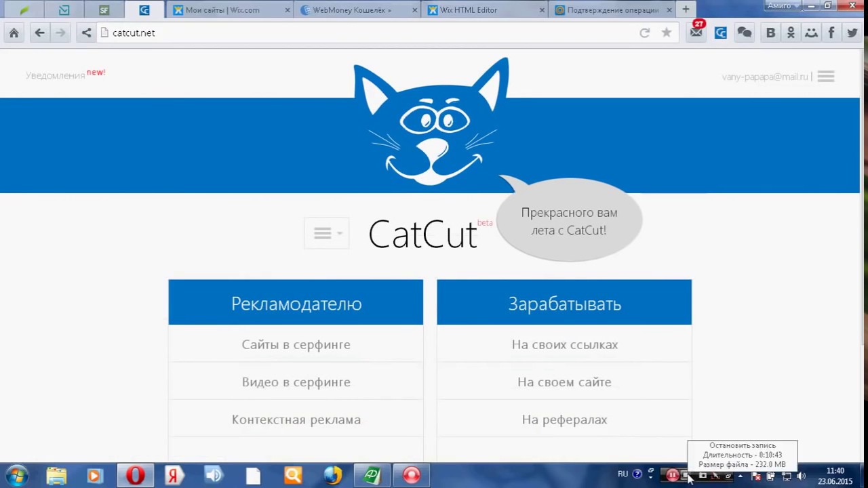Screen dimensions: 868x488
Task: Open the orange magnifier taskbar icon
Action: 293,476
